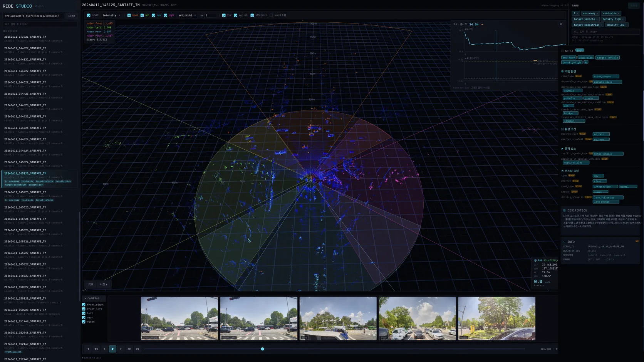This screenshot has width=644, height=362.
Task: Remove the A tag via its x
Action: click(577, 13)
